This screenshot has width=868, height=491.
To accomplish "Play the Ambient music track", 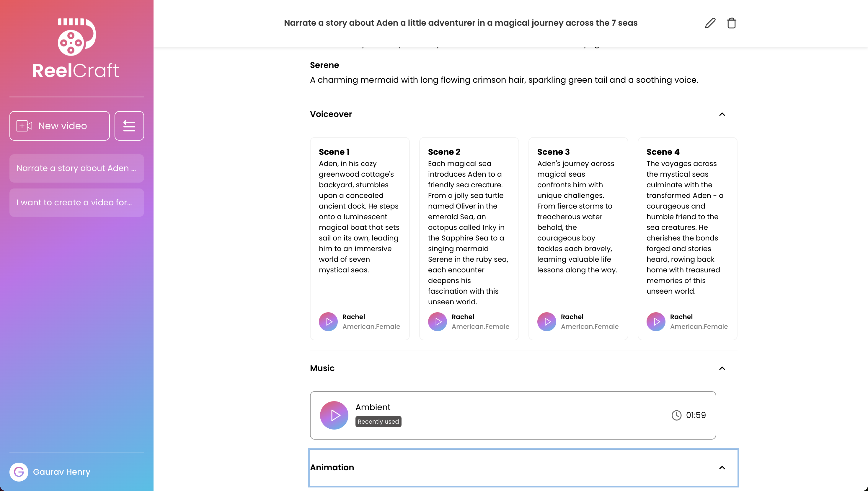I will (x=334, y=415).
